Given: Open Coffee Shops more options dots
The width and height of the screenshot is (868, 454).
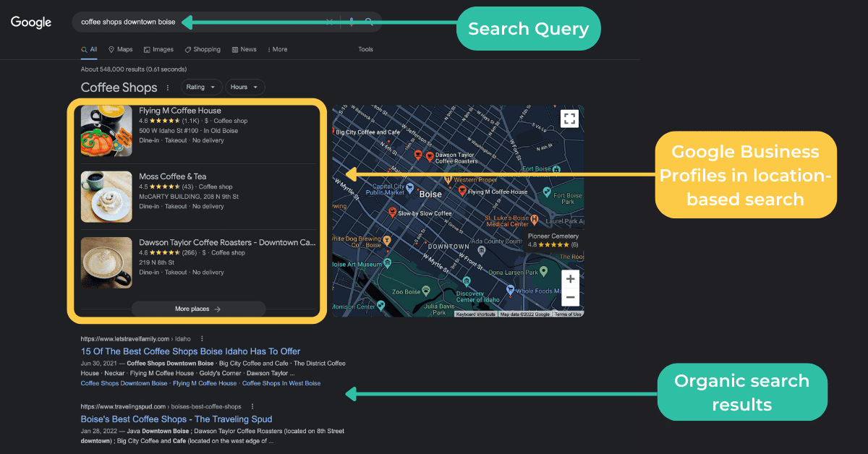Looking at the screenshot, I should [168, 87].
